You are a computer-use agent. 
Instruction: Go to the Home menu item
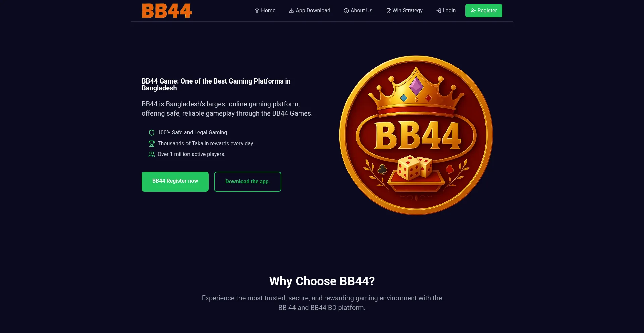point(265,11)
